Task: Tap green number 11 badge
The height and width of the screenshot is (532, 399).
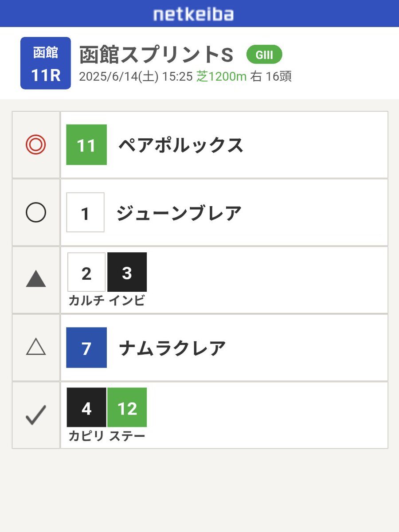Action: [86, 145]
